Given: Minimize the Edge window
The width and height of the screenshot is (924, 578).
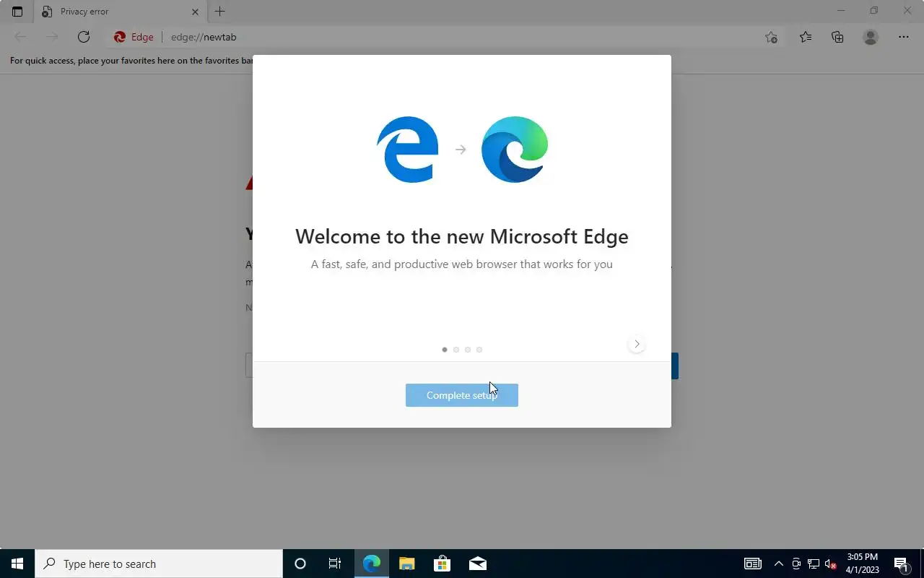Looking at the screenshot, I should click(x=840, y=11).
